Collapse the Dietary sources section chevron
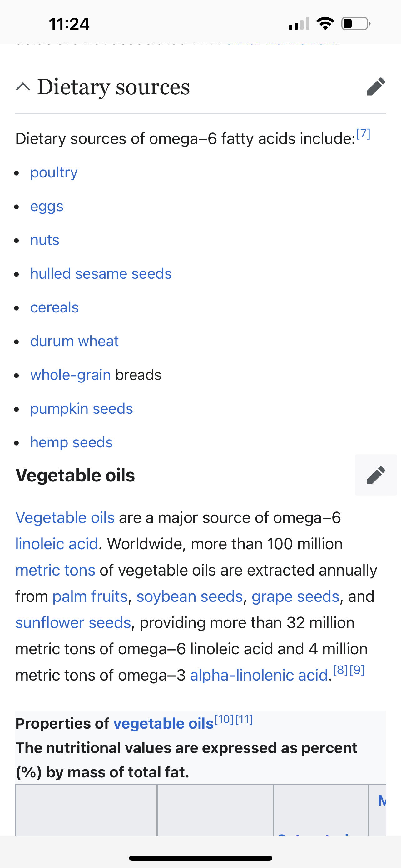Image resolution: width=401 pixels, height=868 pixels. [23, 87]
